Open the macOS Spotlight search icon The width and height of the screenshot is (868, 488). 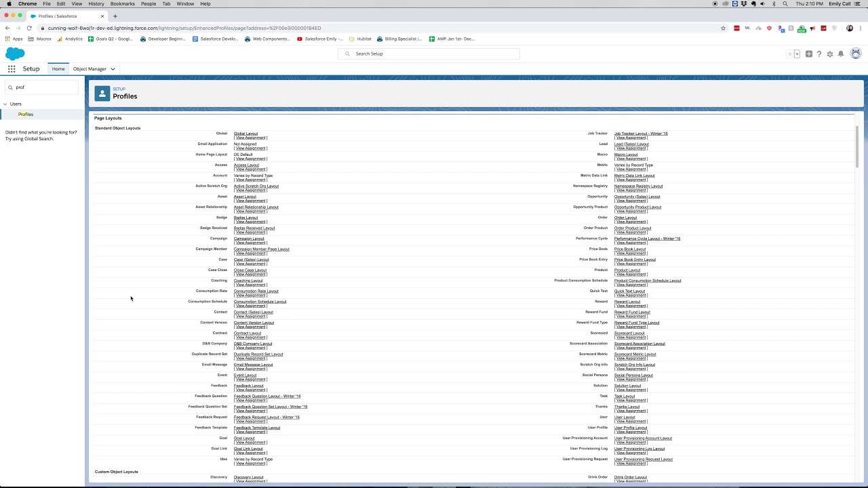click(x=785, y=3)
